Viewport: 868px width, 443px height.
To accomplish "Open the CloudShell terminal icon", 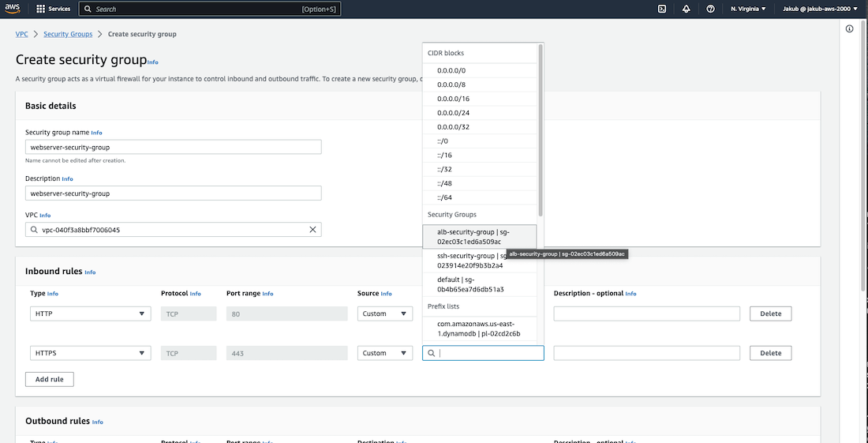I will tap(662, 9).
